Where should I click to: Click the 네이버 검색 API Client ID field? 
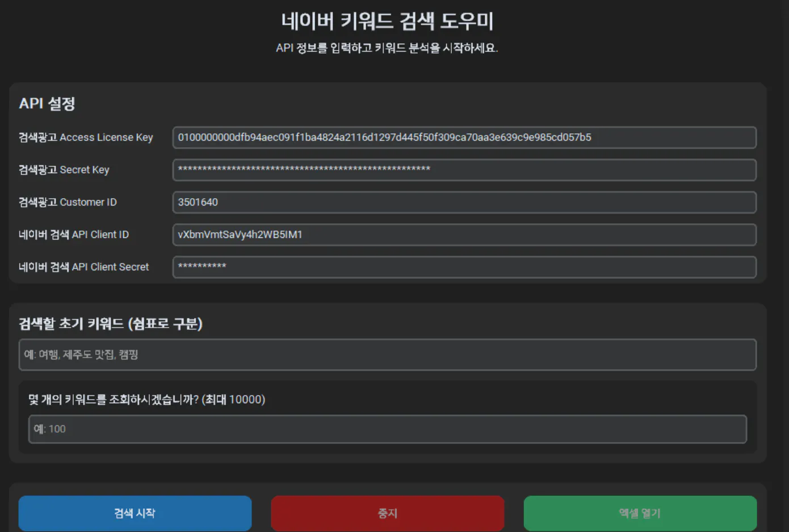point(464,234)
